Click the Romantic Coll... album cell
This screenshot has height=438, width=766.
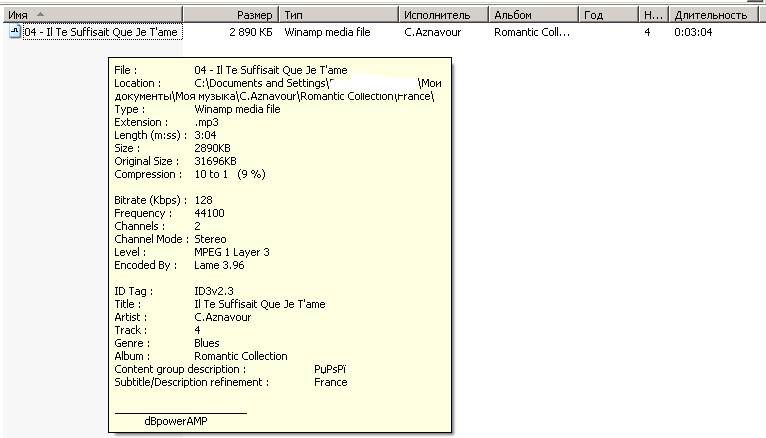532,32
